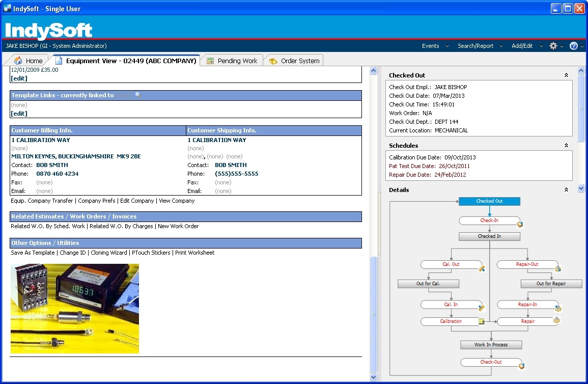Collapse the Checked Out panel
Image resolution: width=588 pixels, height=384 pixels.
click(x=566, y=75)
